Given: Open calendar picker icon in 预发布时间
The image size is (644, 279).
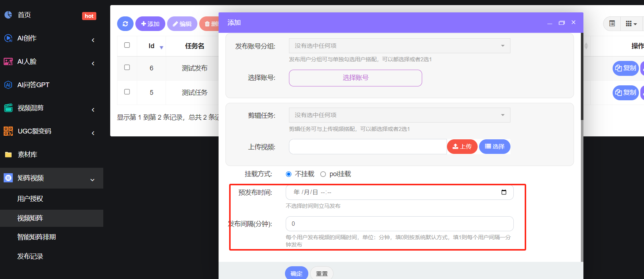Looking at the screenshot, I should coord(504,192).
